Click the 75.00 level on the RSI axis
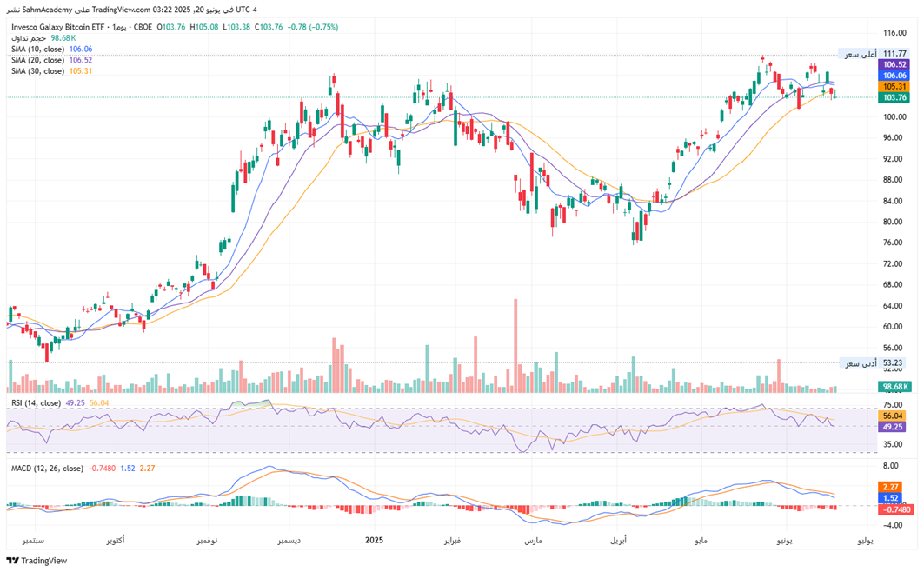Screen dimensions: 924x572 (x=893, y=405)
